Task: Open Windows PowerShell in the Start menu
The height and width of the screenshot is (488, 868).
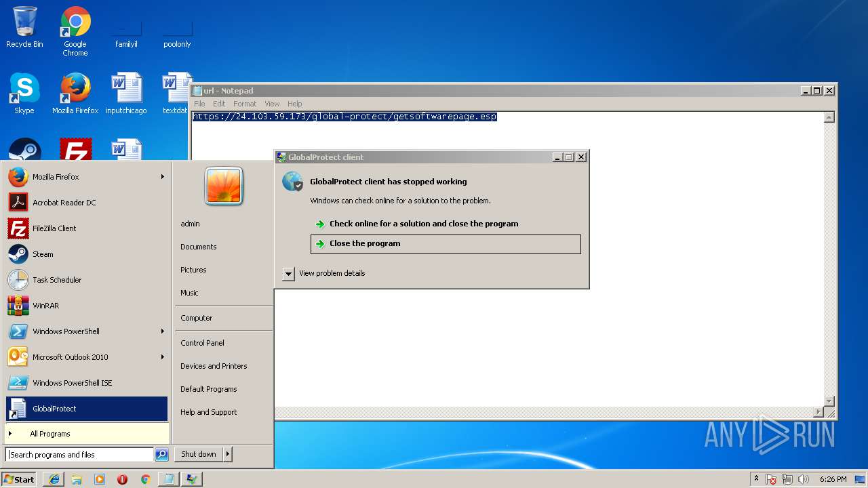Action: (x=87, y=331)
